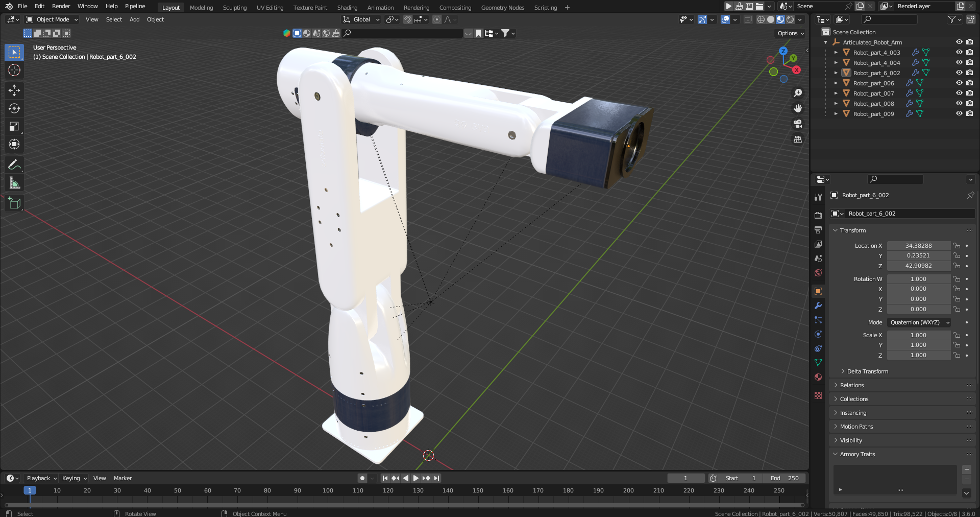Open the timeline Marker menu
Viewport: 980px width, 517px height.
click(122, 478)
